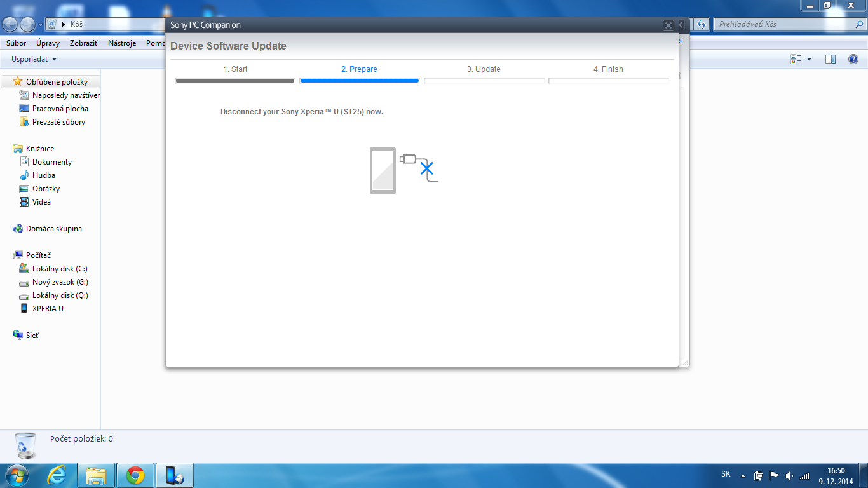Click the Recycle Bin icon in the address bar
This screenshot has width=868, height=488.
point(53,24)
